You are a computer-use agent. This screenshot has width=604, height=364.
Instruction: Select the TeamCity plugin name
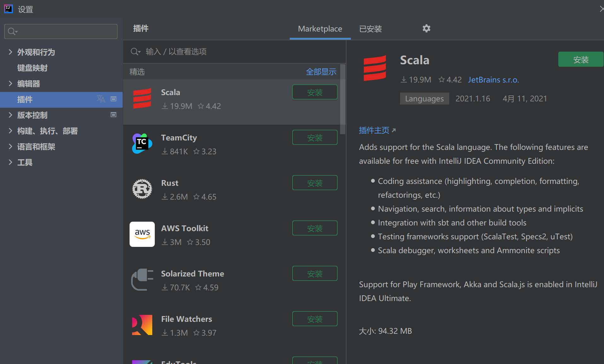click(179, 138)
